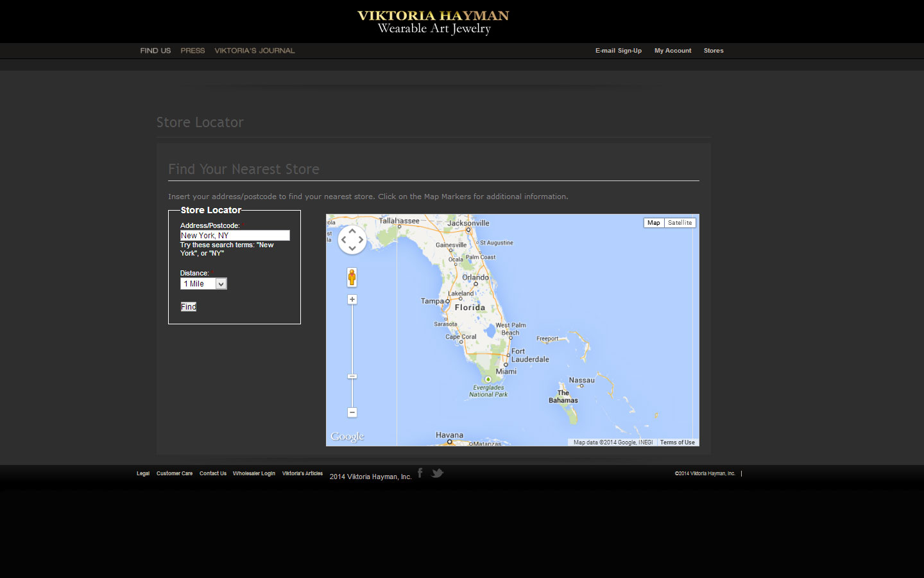924x578 pixels.
Task: Click the Fort Lauderdale label on map
Action: (x=530, y=355)
